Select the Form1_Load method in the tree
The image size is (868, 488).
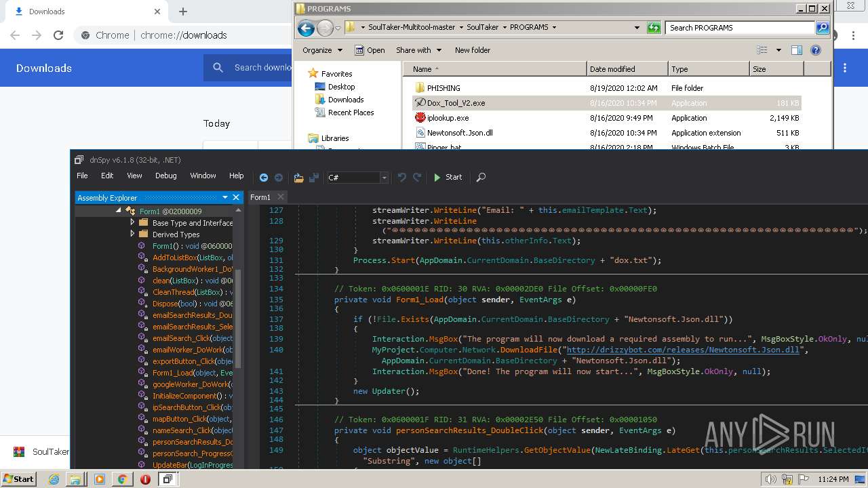point(185,373)
